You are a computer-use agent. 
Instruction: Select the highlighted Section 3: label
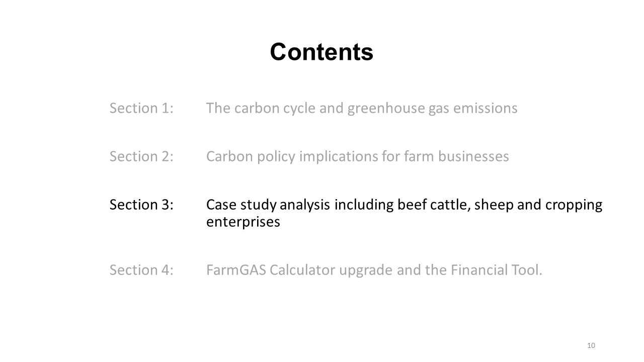[x=142, y=205]
